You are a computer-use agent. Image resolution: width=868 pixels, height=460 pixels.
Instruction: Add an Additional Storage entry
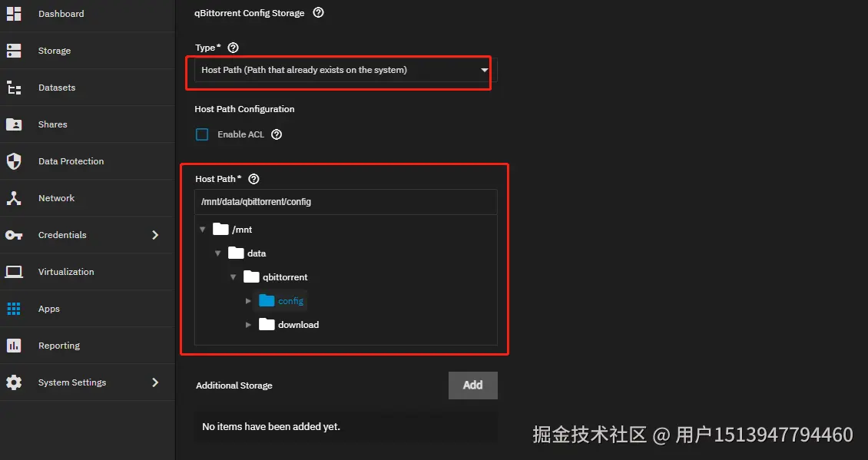pyautogui.click(x=472, y=386)
